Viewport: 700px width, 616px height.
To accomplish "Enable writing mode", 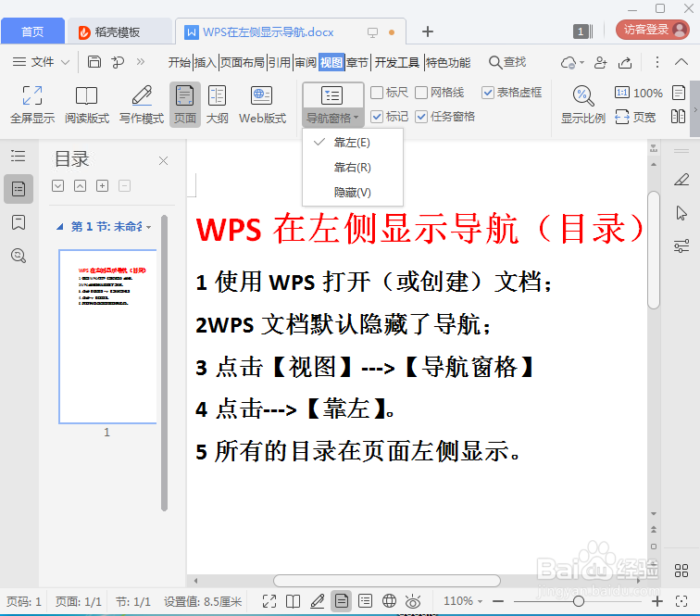I will tap(142, 105).
